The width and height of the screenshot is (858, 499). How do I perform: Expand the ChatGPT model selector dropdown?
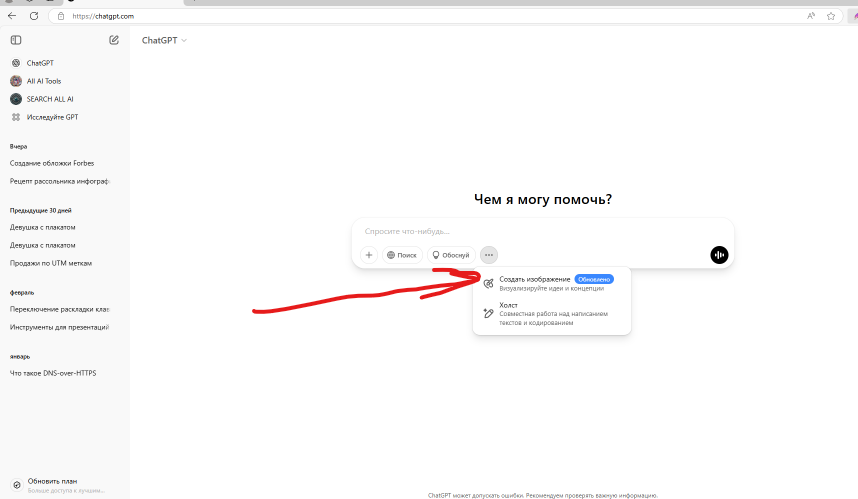pos(164,40)
